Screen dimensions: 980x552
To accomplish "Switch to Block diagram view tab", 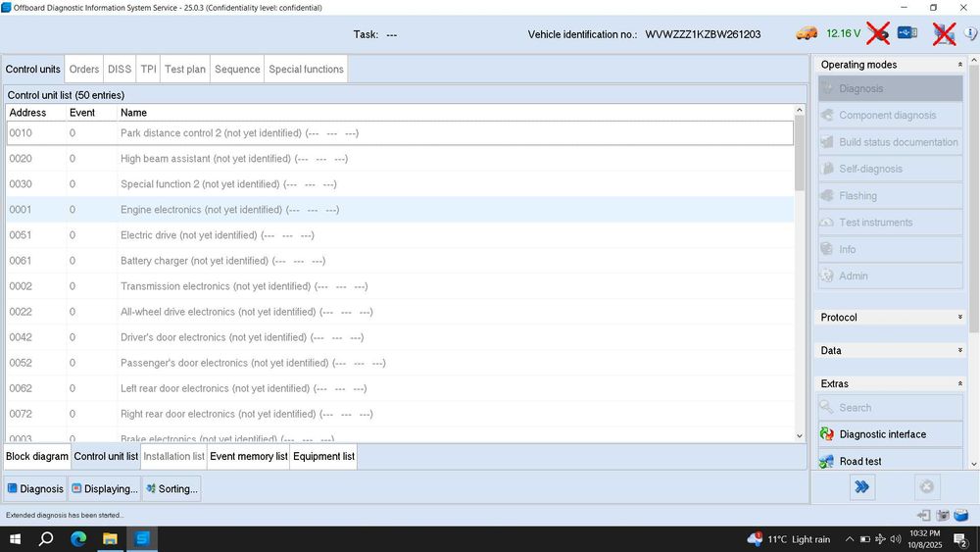I will (x=37, y=456).
